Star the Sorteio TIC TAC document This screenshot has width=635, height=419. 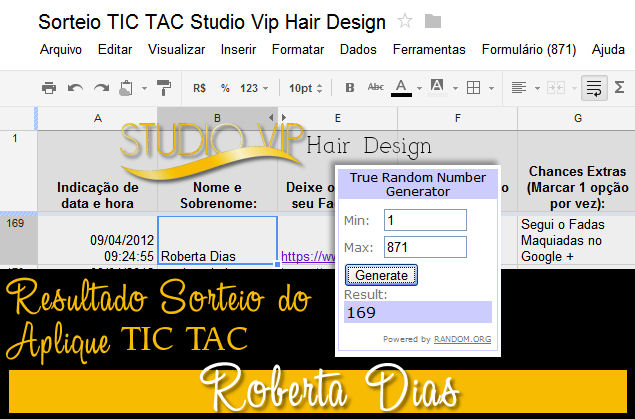click(405, 21)
